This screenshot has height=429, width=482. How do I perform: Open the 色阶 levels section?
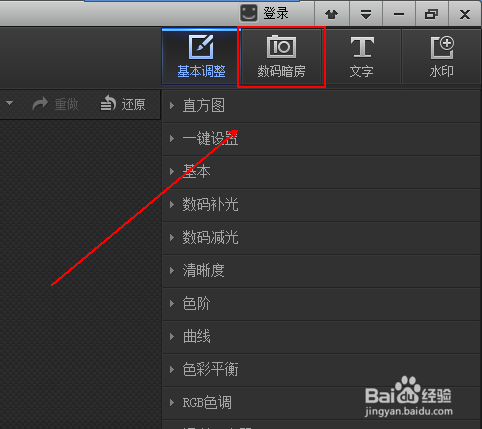coord(321,304)
